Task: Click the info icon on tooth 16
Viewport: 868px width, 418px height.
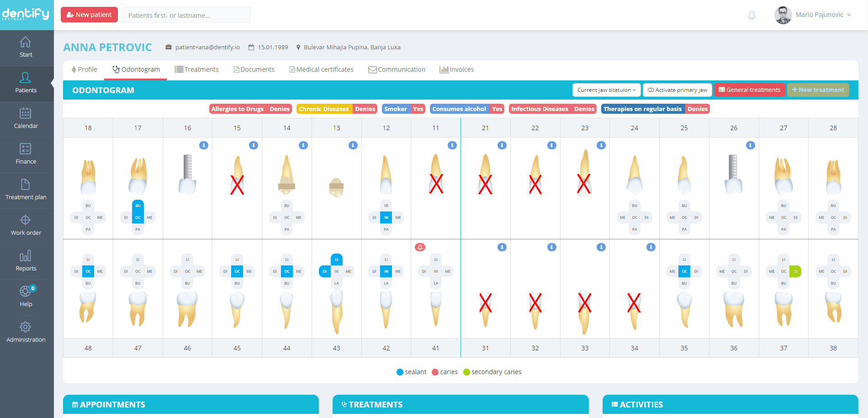Action: click(x=204, y=145)
